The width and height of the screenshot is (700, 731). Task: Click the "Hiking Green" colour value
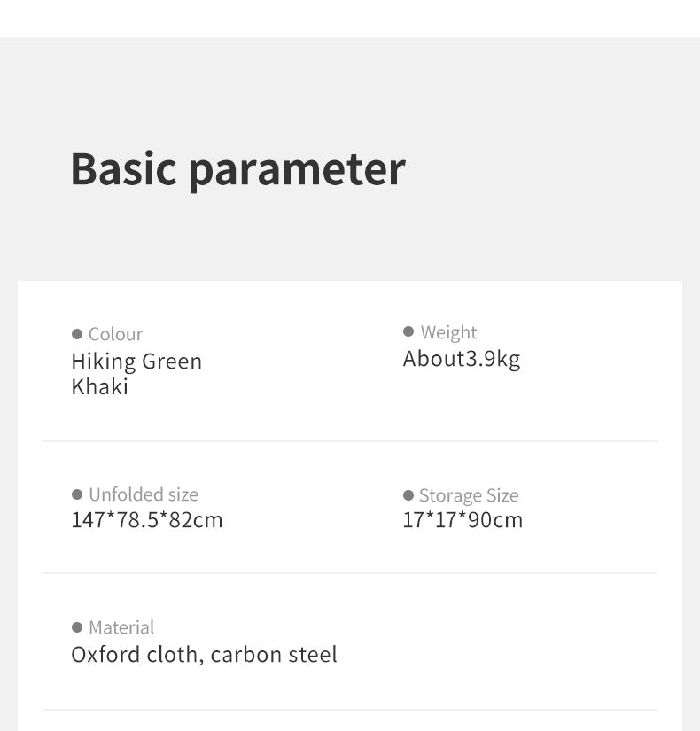136,362
